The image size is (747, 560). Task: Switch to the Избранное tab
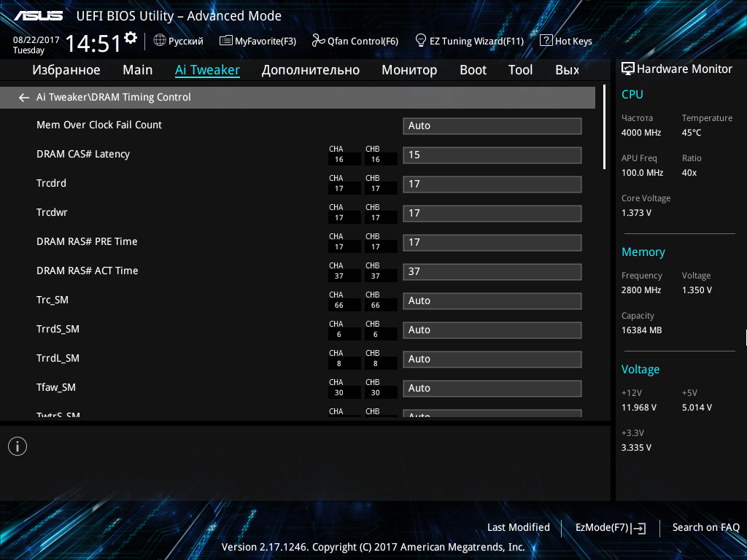click(x=66, y=70)
